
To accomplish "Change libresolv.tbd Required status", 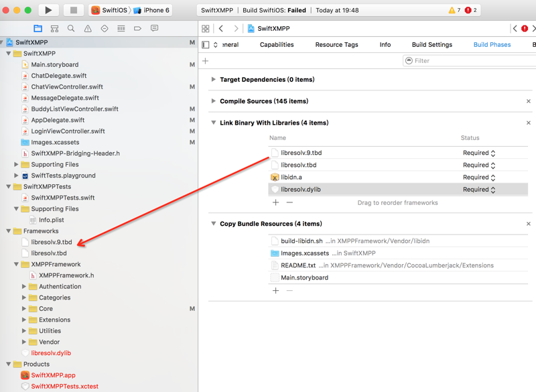I will pos(479,165).
